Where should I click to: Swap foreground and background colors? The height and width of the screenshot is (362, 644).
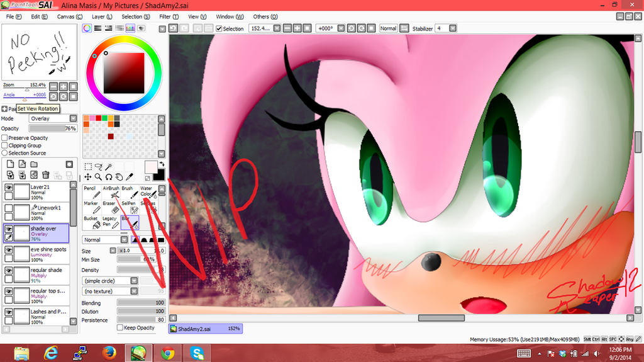162,164
